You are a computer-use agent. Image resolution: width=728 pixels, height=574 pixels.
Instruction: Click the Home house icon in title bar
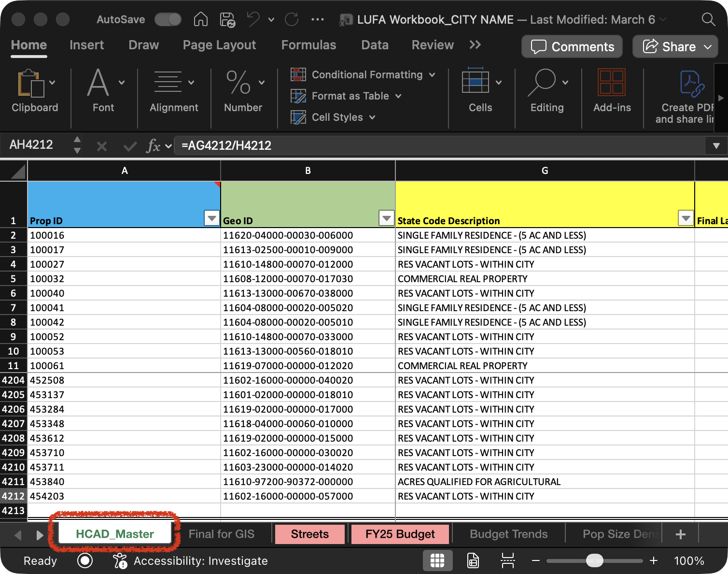201,19
